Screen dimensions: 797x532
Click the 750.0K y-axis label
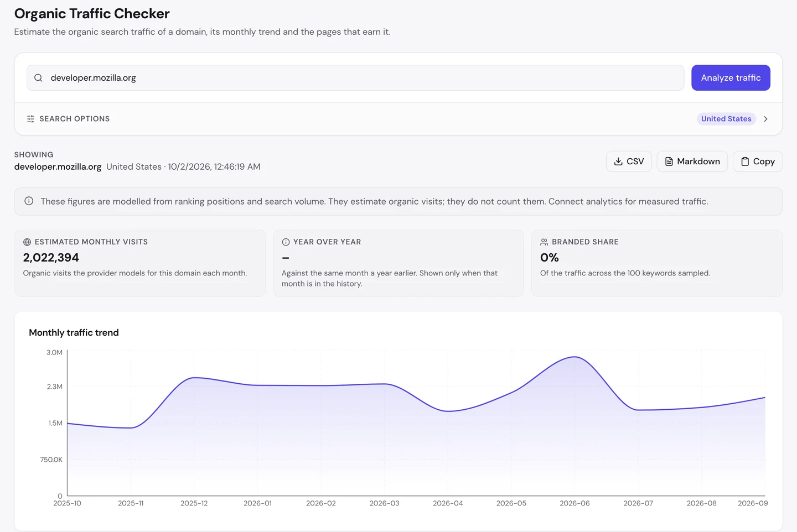(51, 460)
